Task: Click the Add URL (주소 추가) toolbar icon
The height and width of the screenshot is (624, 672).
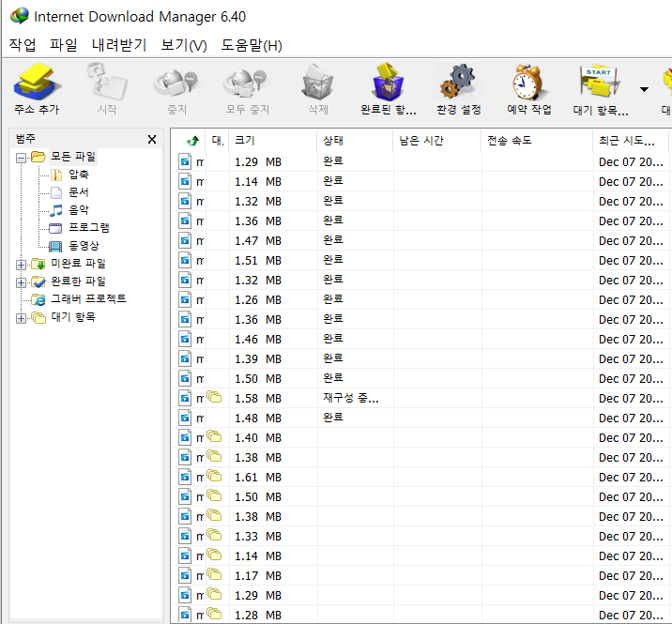Action: tap(37, 82)
